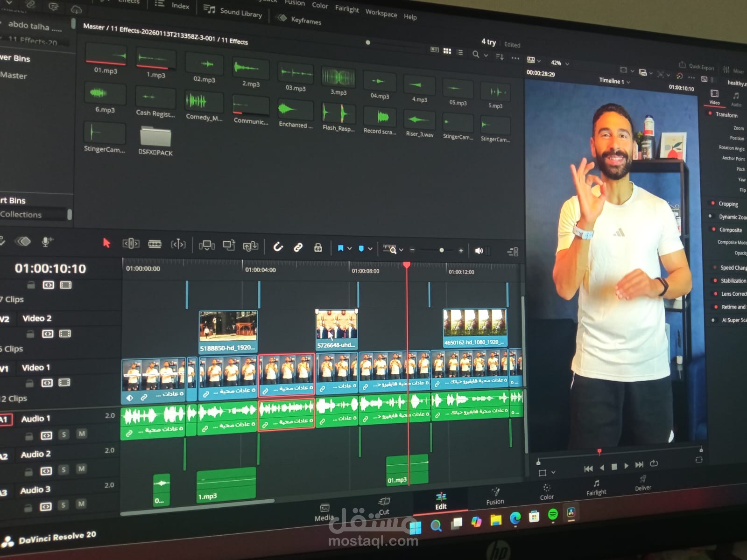Toggle the Composite section enable dot
This screenshot has height=560, width=747.
(713, 229)
